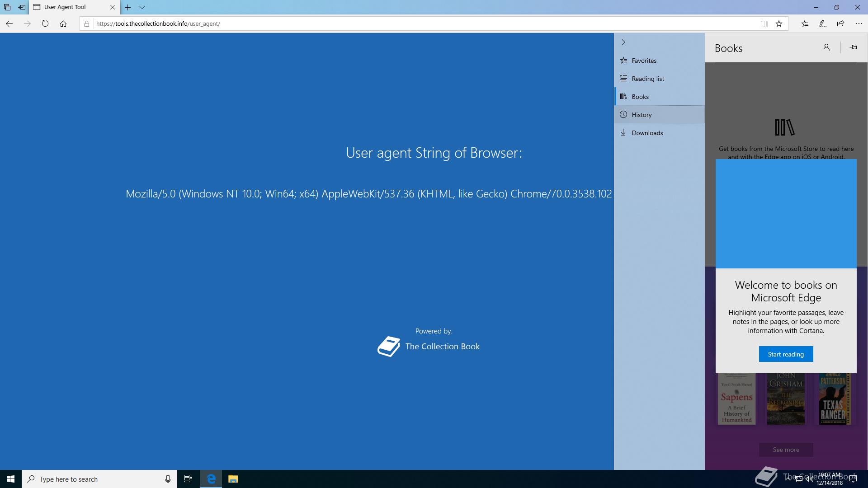Click the site lock icon in the address bar

[x=87, y=24]
